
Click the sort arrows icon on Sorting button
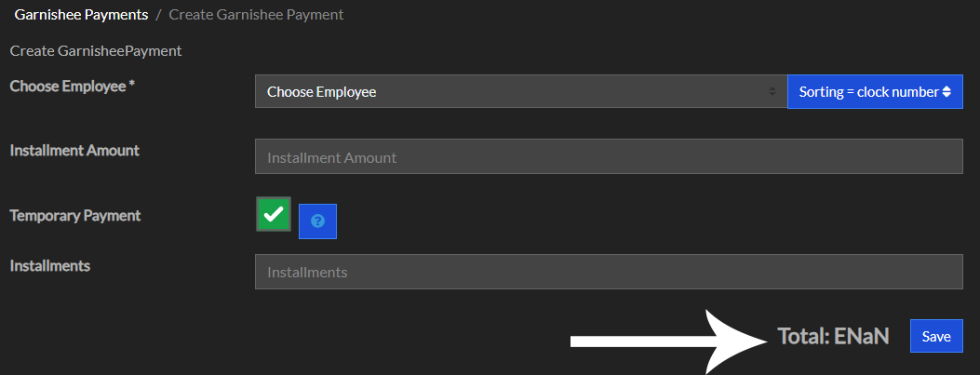tap(946, 91)
